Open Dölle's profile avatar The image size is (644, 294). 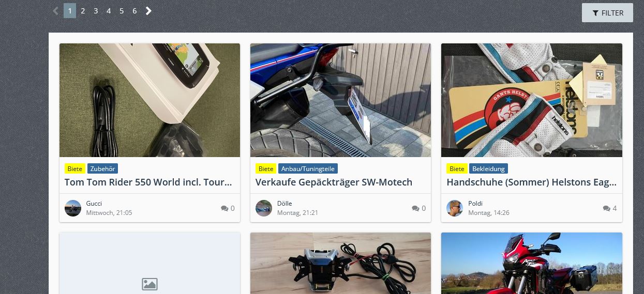pyautogui.click(x=264, y=208)
